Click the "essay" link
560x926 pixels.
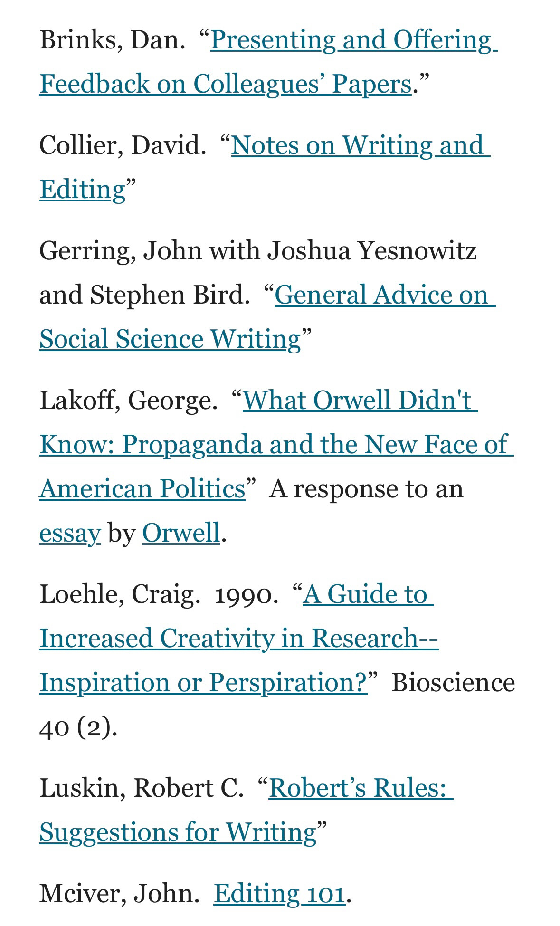coord(70,533)
